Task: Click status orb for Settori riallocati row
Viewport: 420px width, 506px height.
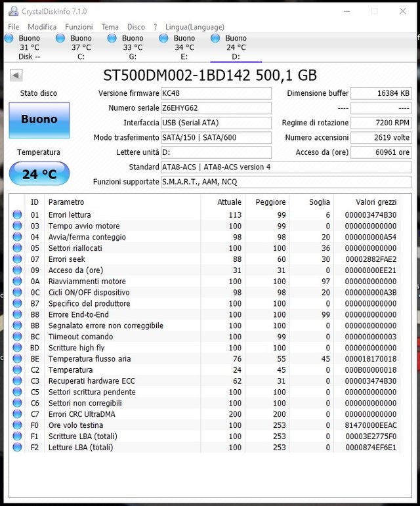Action: click(17, 248)
